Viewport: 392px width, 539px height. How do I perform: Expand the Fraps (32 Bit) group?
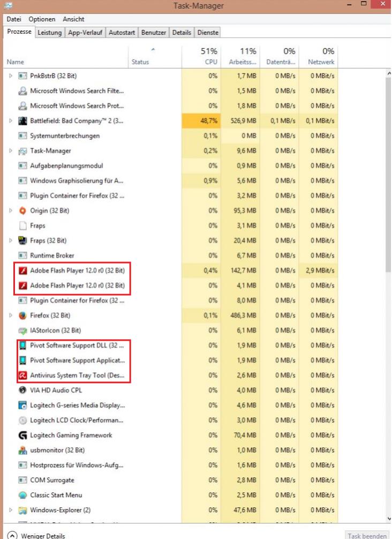point(11,241)
